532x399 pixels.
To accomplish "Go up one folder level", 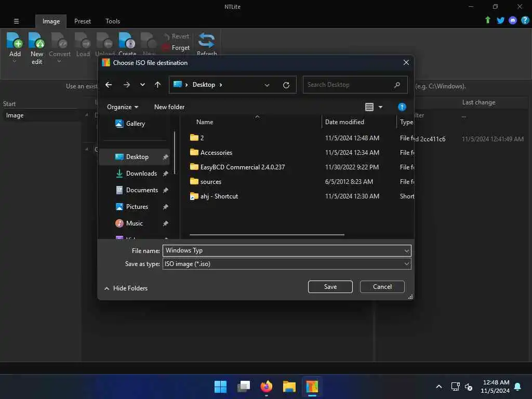I will [x=157, y=85].
